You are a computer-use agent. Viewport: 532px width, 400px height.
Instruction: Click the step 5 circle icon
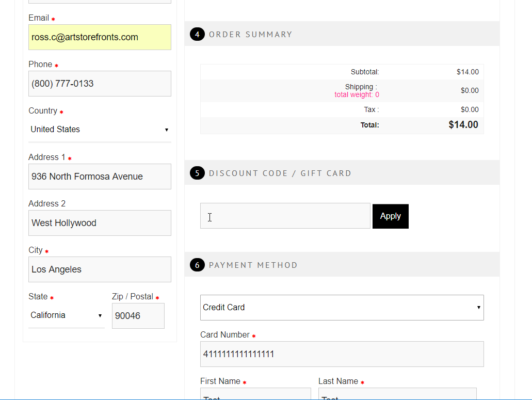[x=197, y=173]
